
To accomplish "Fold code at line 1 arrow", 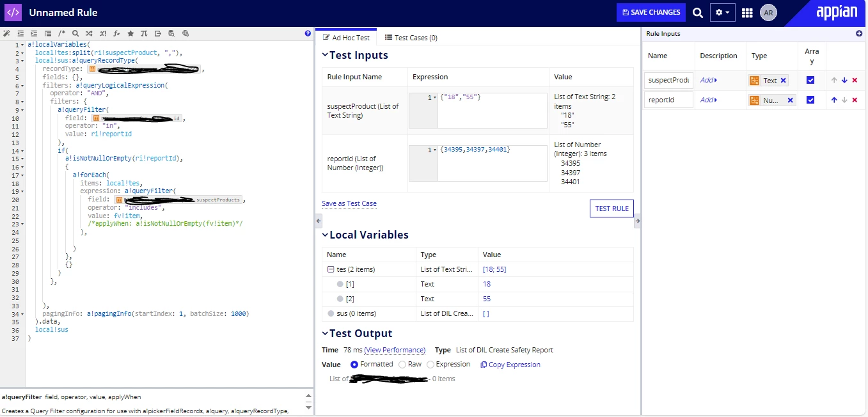I will coord(23,45).
